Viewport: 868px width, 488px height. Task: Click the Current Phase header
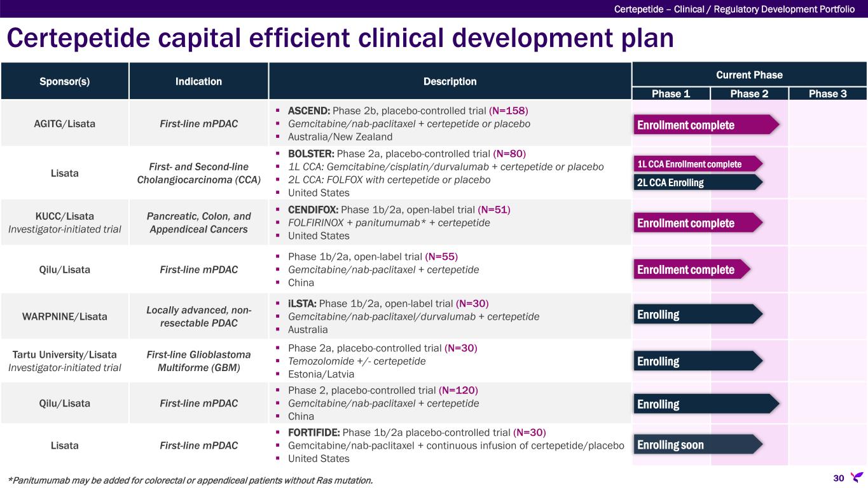749,75
